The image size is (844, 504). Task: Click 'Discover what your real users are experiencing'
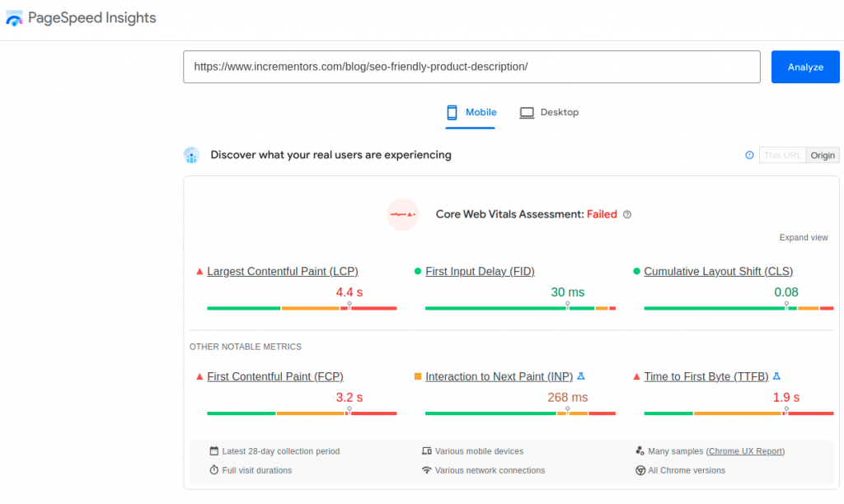[x=331, y=155]
